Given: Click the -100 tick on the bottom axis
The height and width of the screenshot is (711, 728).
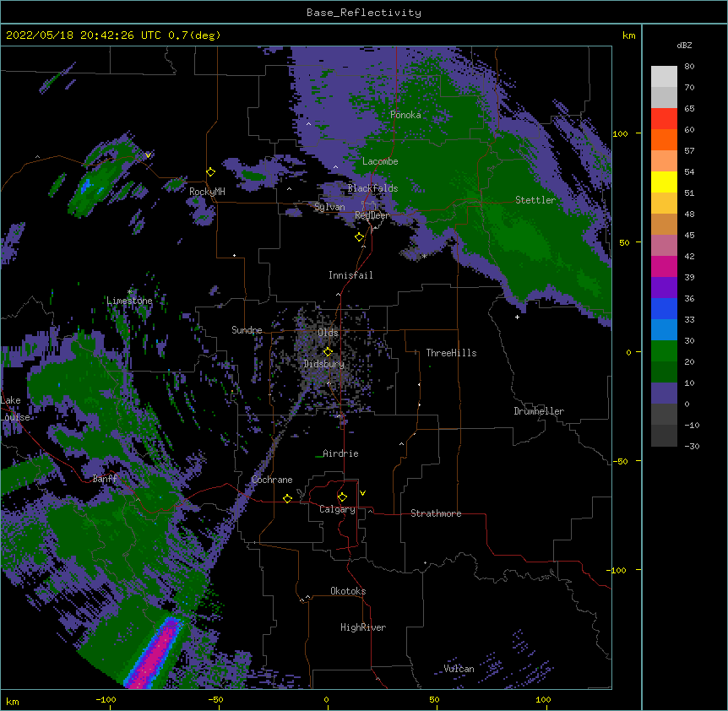Looking at the screenshot, I should click(106, 699).
